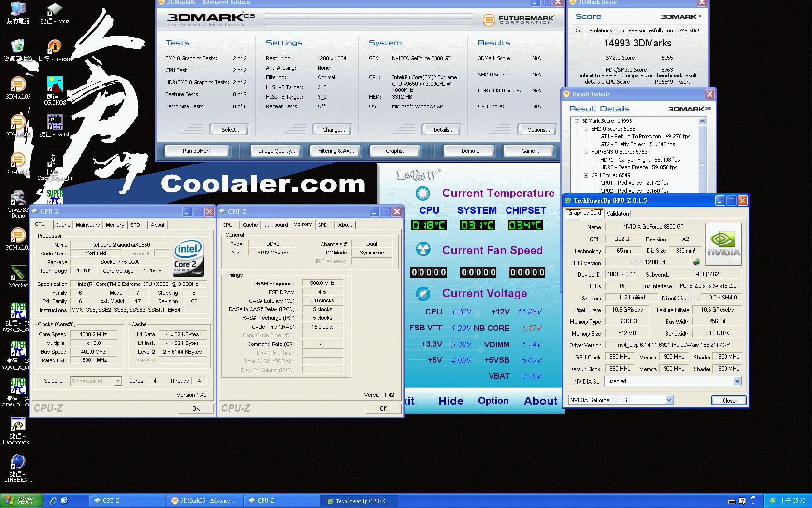The width and height of the screenshot is (812, 508).
Task: Click the Image Quality... button
Action: (x=276, y=151)
